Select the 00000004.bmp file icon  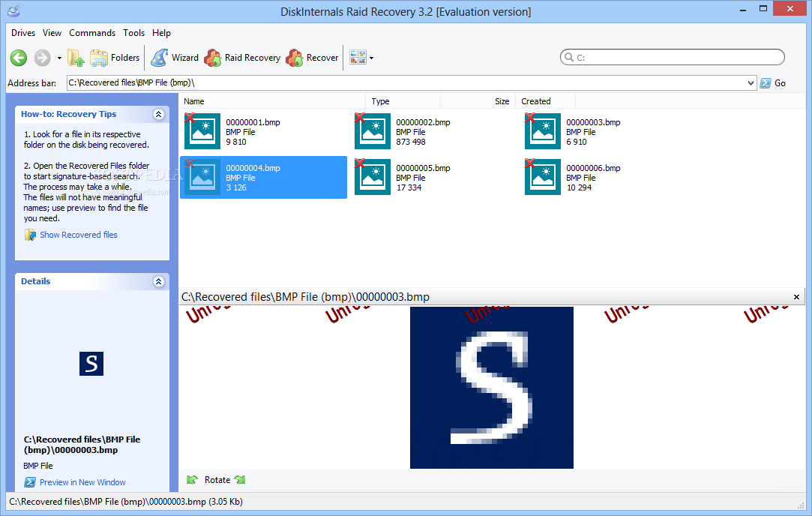click(202, 177)
